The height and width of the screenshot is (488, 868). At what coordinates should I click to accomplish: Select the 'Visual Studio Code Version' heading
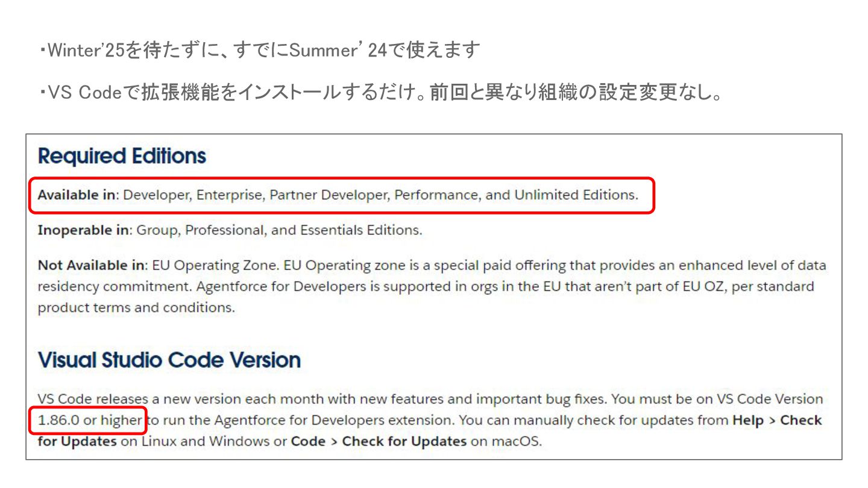coord(169,360)
